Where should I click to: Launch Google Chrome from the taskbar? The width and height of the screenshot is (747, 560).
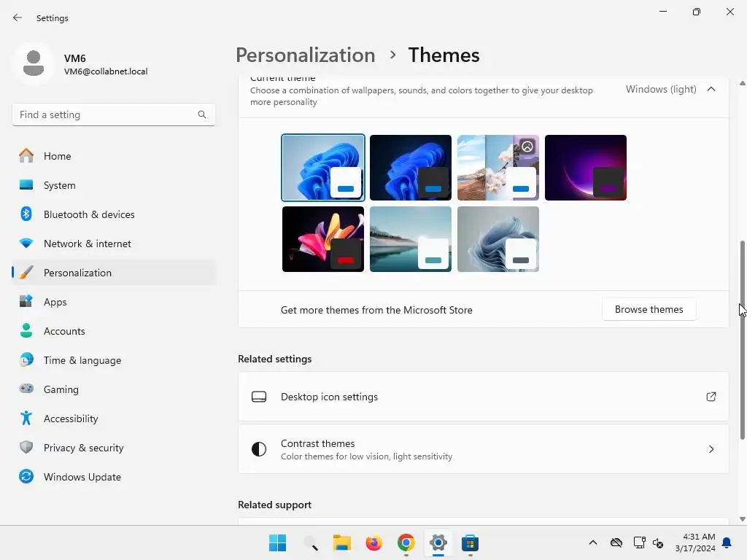tap(406, 542)
